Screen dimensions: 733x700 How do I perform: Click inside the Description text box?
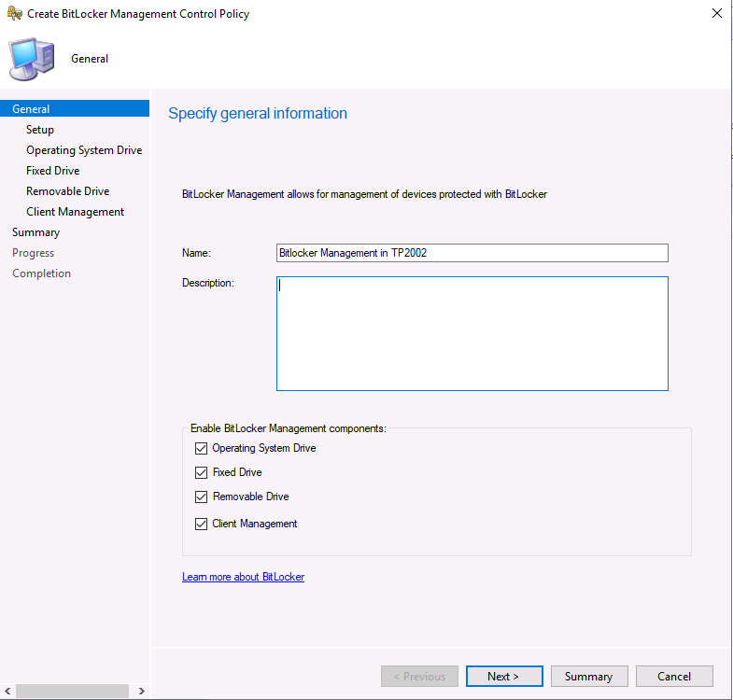pos(472,333)
